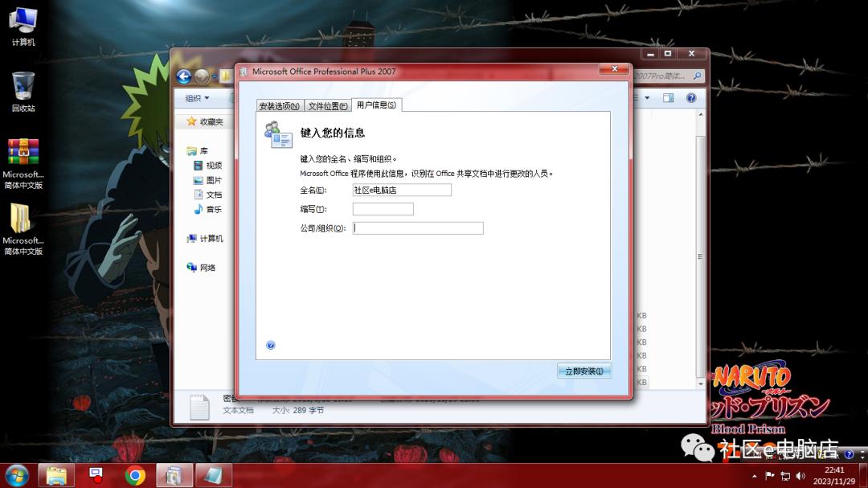This screenshot has width=868, height=488.
Task: Open the 组织 dropdown in Explorer
Action: (197, 98)
